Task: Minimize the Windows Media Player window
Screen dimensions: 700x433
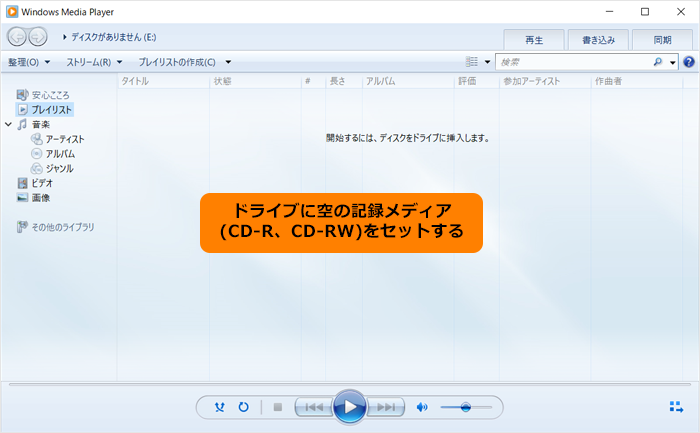Action: [x=609, y=12]
